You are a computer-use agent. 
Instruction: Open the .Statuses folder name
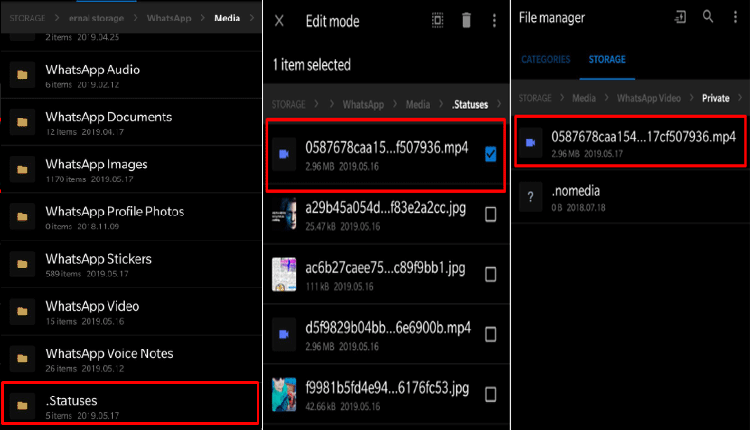[71, 400]
